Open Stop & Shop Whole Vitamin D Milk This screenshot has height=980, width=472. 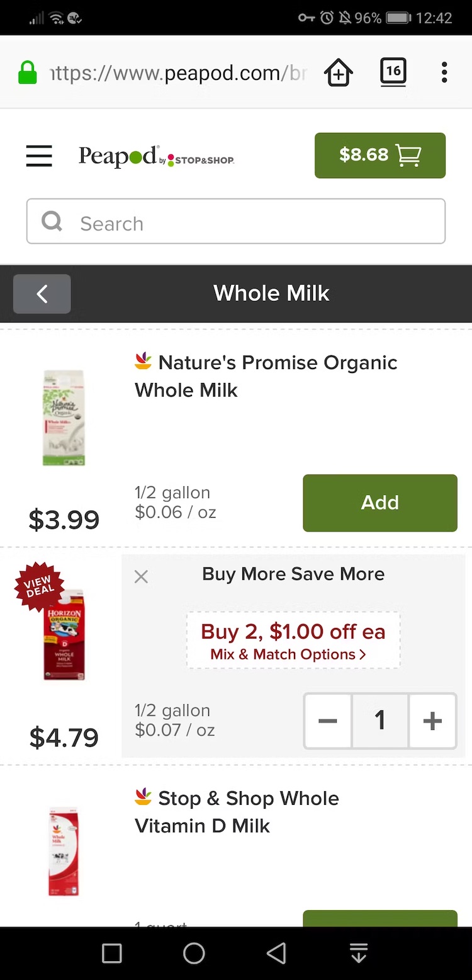pos(237,812)
